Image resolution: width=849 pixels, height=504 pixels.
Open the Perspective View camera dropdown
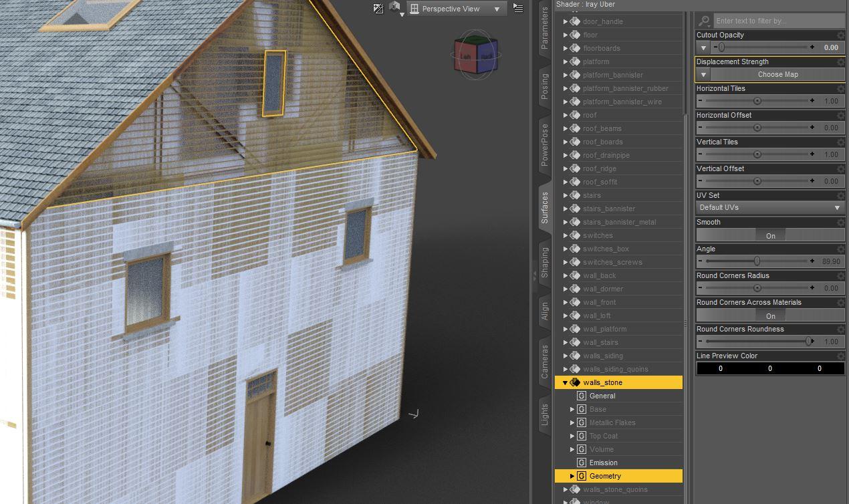456,9
